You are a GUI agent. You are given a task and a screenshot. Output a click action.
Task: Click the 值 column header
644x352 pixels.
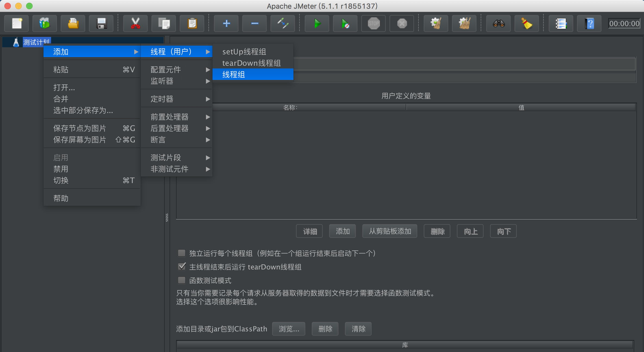point(521,108)
